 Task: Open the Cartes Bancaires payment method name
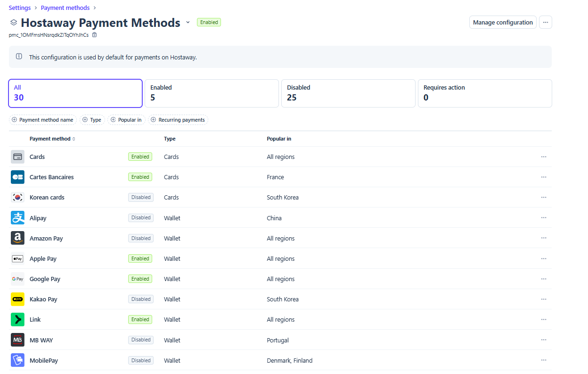pos(51,177)
